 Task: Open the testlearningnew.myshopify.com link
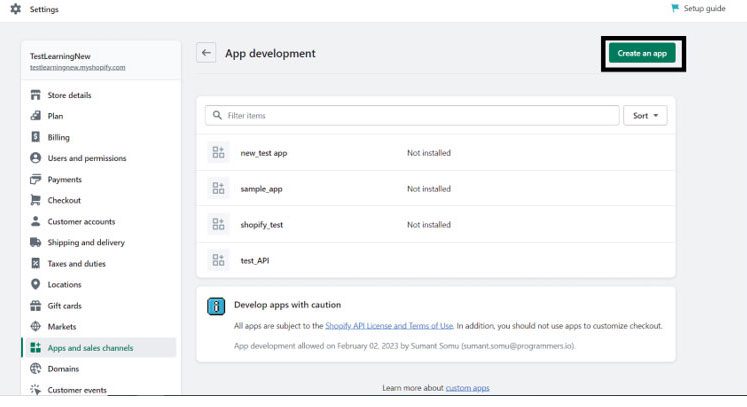click(78, 68)
